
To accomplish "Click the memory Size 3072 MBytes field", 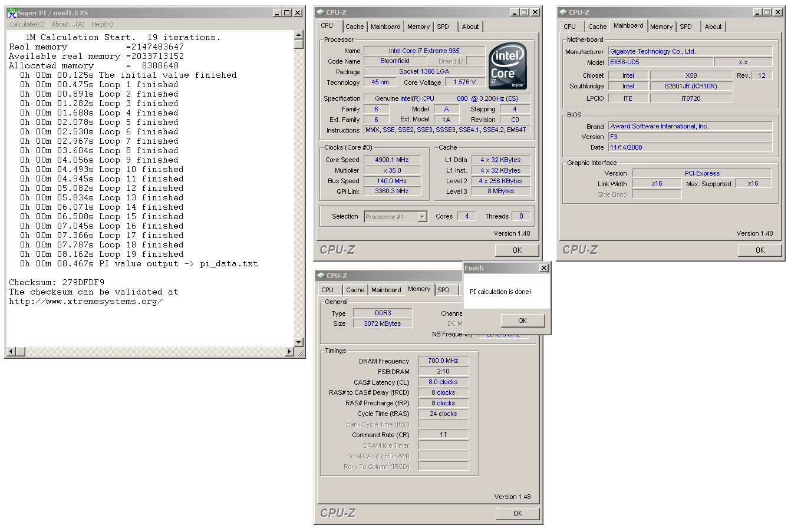I will click(383, 323).
